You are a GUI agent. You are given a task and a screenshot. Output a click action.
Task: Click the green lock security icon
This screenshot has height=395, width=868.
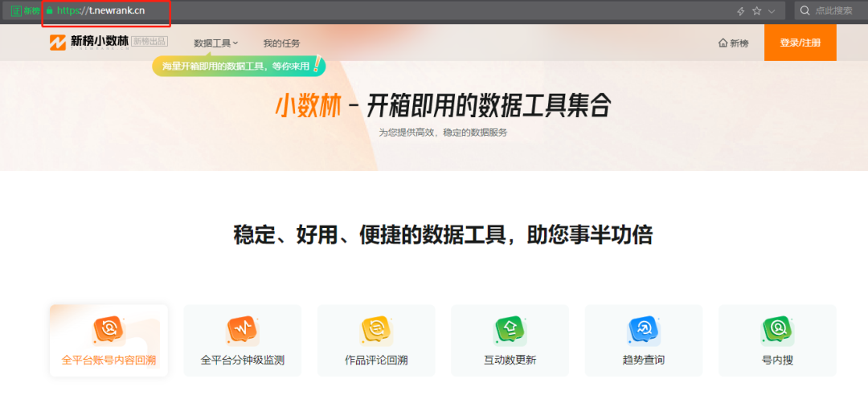[50, 10]
